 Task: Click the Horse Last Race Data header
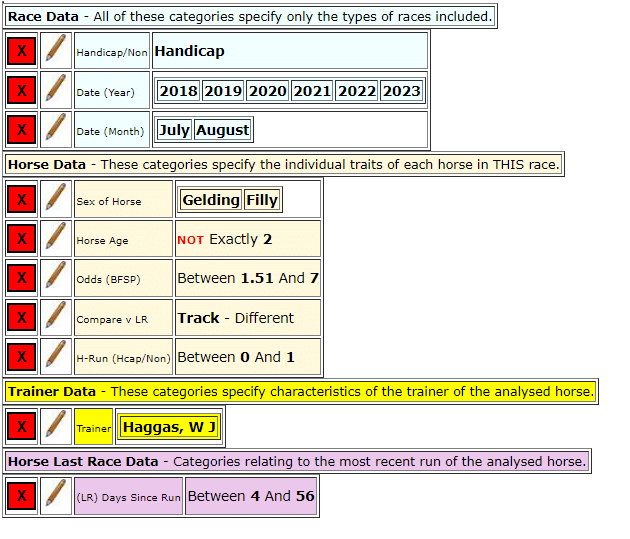pos(297,461)
